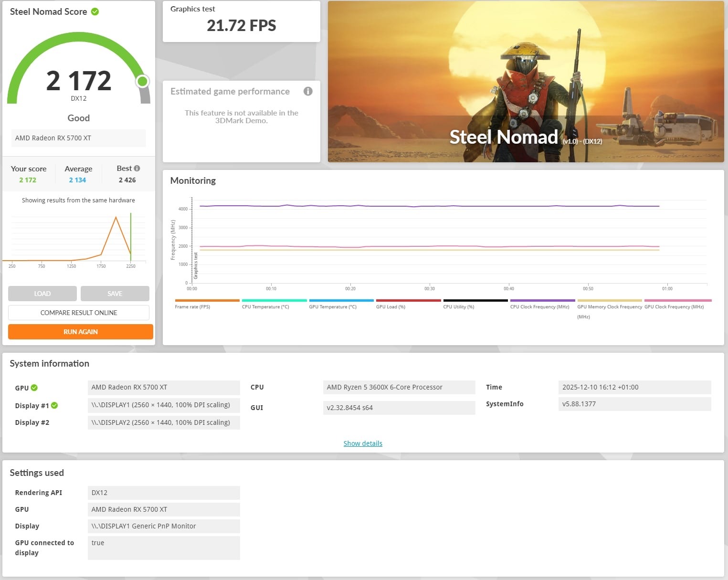Open the Estimated game performance info icon
Screen dimensions: 728x580
(308, 91)
